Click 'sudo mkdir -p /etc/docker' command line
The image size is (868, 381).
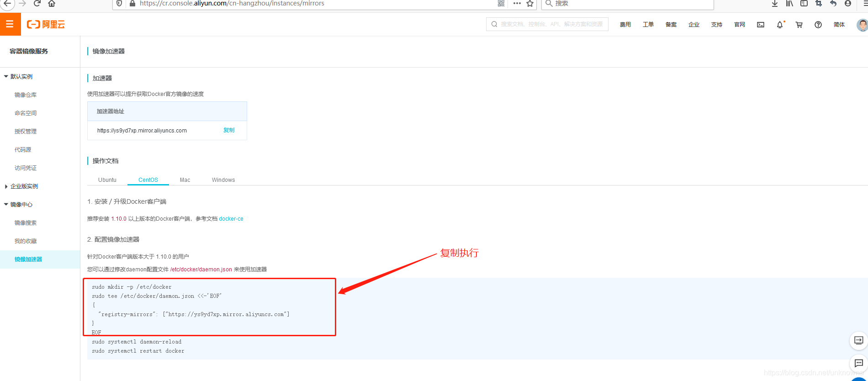[x=132, y=287]
